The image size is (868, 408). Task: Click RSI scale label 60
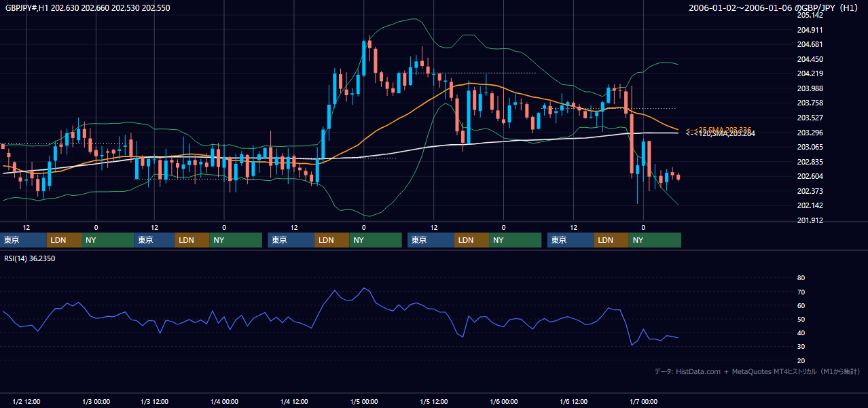[x=801, y=306]
